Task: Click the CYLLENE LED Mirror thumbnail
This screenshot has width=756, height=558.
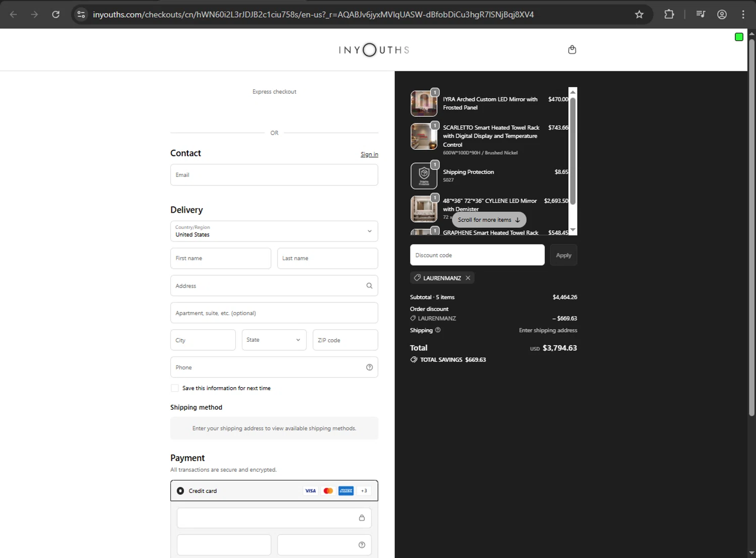Action: point(424,209)
